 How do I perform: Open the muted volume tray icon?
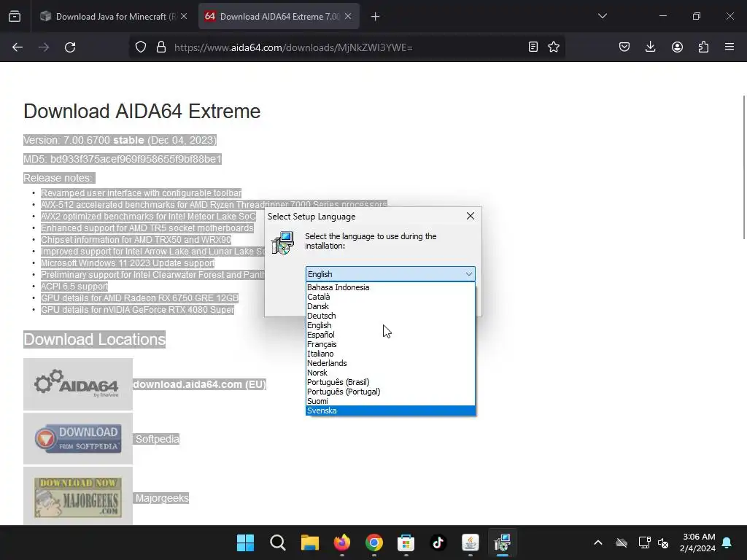pyautogui.click(x=663, y=542)
